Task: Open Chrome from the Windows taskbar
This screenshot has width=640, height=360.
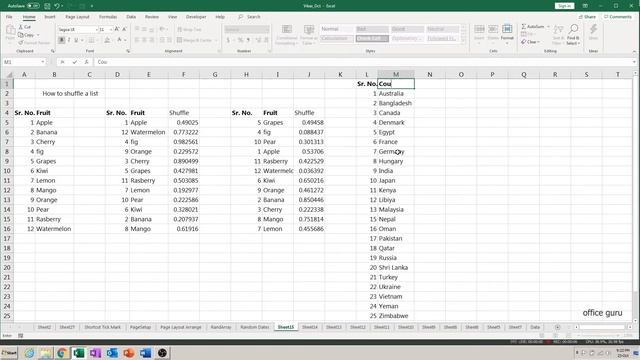Action: [x=62, y=353]
